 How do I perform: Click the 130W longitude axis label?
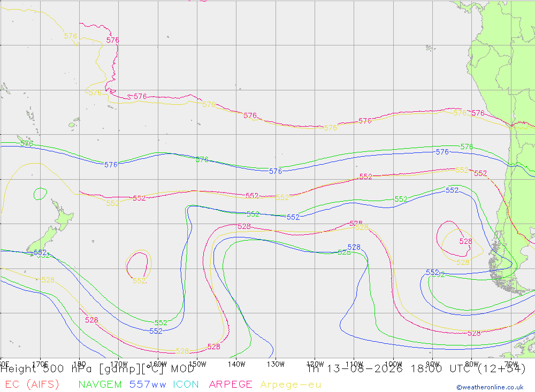click(276, 364)
